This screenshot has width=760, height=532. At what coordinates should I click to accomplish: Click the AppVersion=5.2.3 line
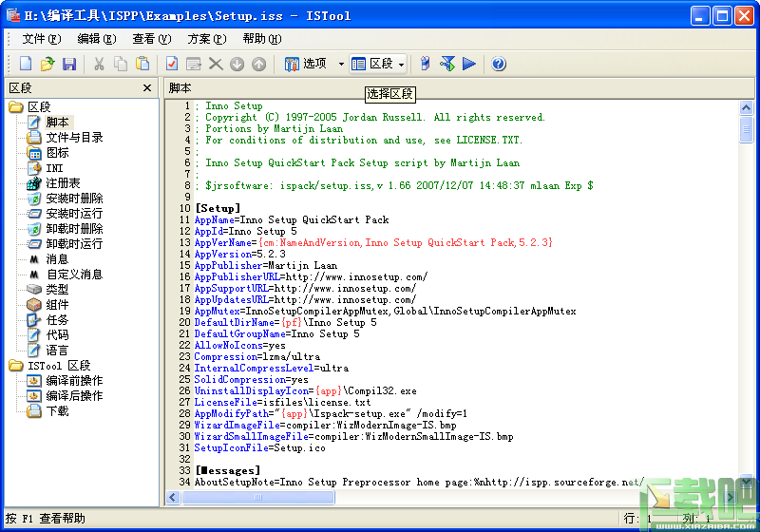tap(240, 254)
